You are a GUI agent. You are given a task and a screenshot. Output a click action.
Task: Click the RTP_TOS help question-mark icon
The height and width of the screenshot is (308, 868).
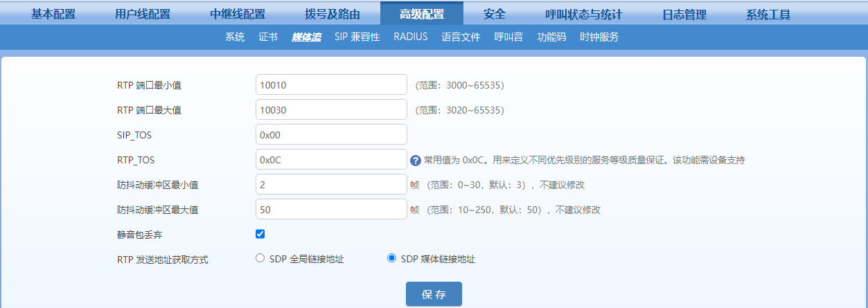click(416, 161)
